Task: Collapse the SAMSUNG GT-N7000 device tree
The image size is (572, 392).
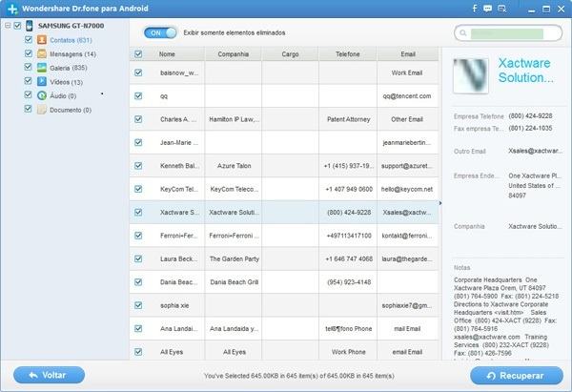Action: pos(8,26)
